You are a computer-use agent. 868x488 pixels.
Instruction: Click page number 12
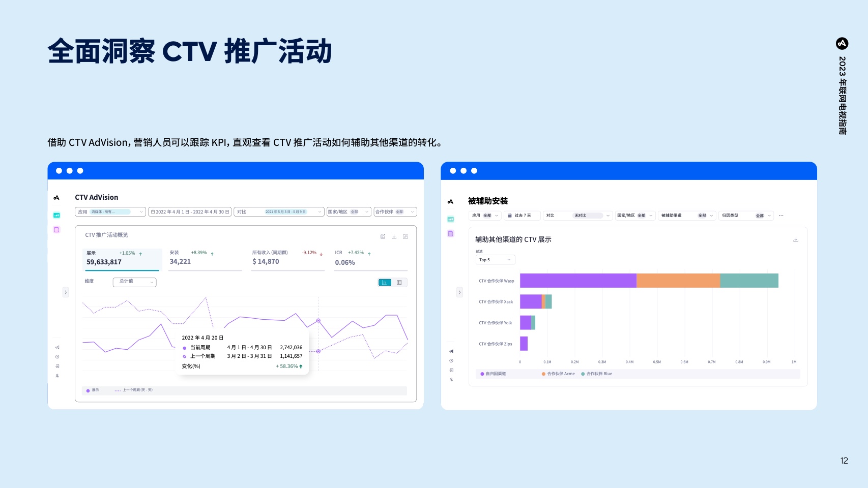tap(844, 461)
